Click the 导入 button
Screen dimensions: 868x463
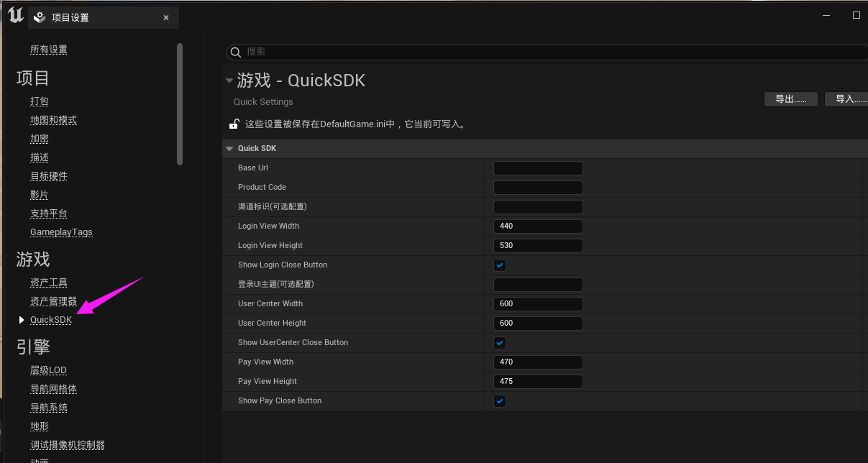coord(849,99)
